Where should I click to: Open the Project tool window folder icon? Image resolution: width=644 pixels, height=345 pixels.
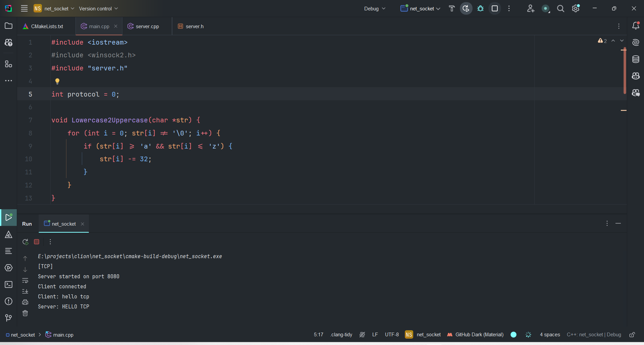[9, 26]
